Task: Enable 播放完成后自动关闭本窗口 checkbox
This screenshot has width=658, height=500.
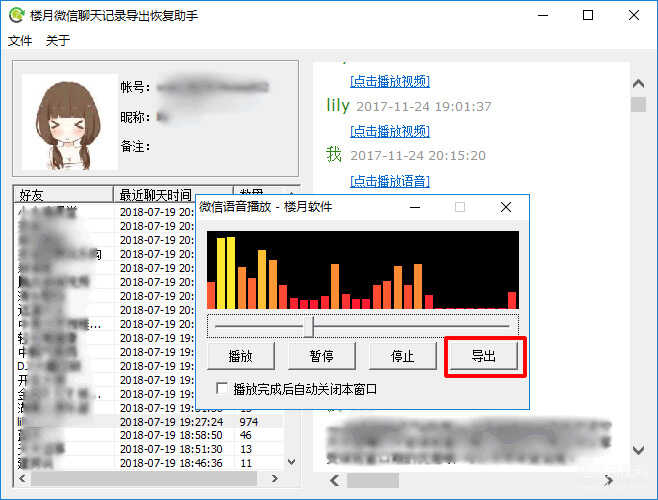Action: (222, 388)
